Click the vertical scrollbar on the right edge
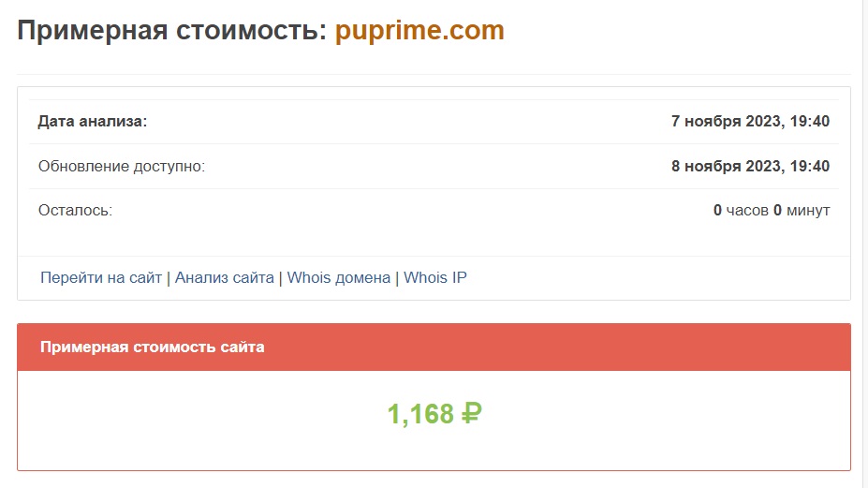 pos(864,244)
